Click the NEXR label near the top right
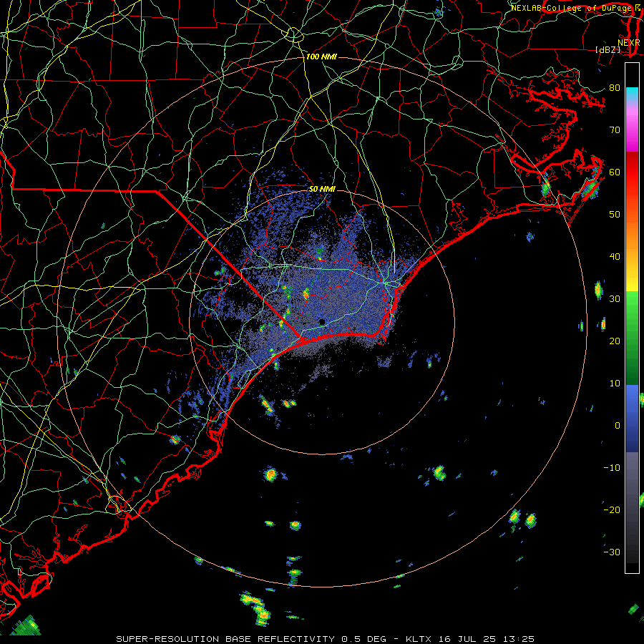Viewport: 644px width, 644px height. [x=629, y=43]
